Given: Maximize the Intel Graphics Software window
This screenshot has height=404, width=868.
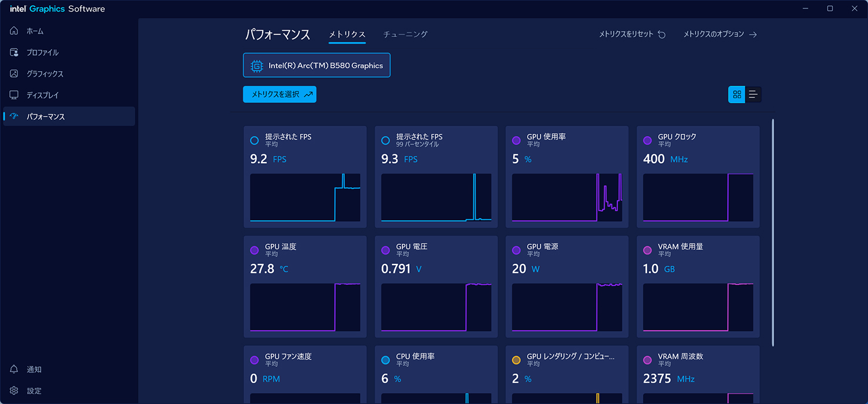Looking at the screenshot, I should [830, 9].
